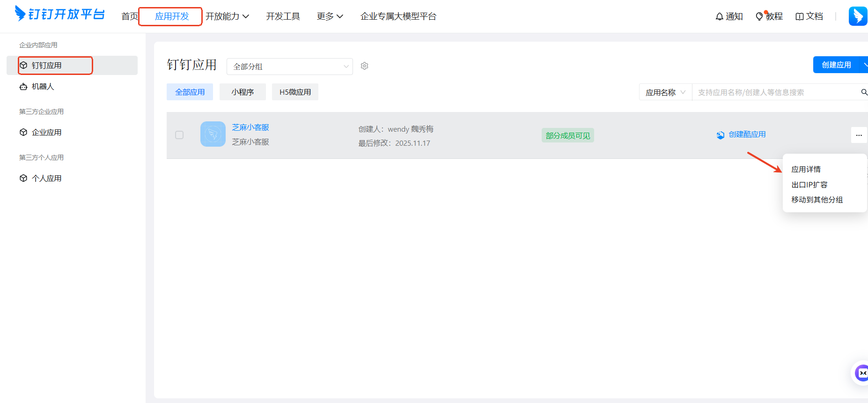Image resolution: width=868 pixels, height=403 pixels.
Task: Open the 芝麻小客服 app name link
Action: (x=250, y=127)
